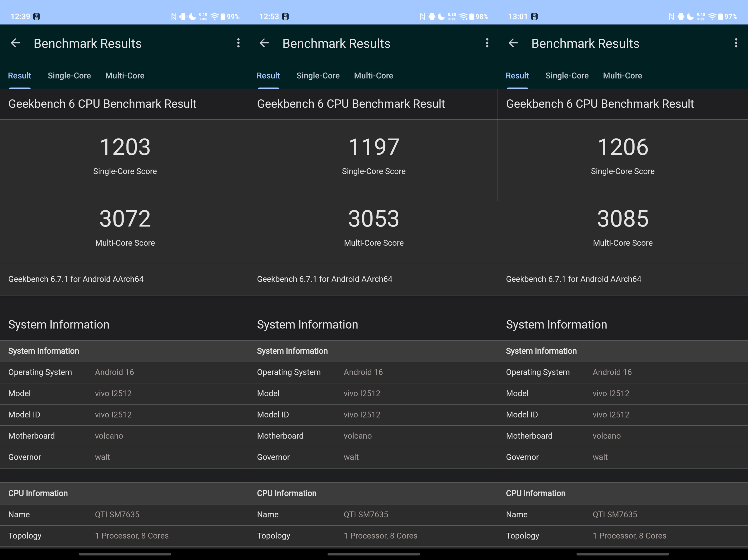Viewport: 748px width, 560px height.
Task: Tap do-not-disturb moon icon in 13:01 status bar
Action: pos(690,17)
